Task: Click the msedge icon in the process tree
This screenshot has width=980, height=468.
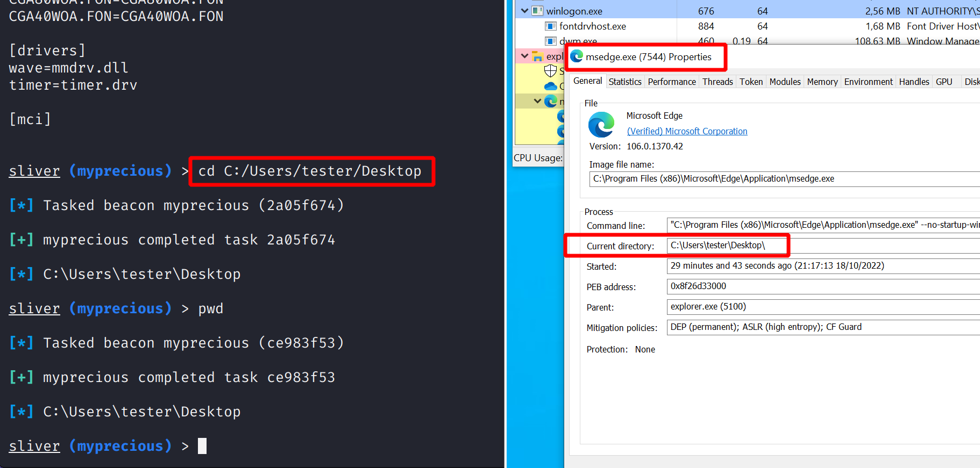Action: (x=550, y=101)
